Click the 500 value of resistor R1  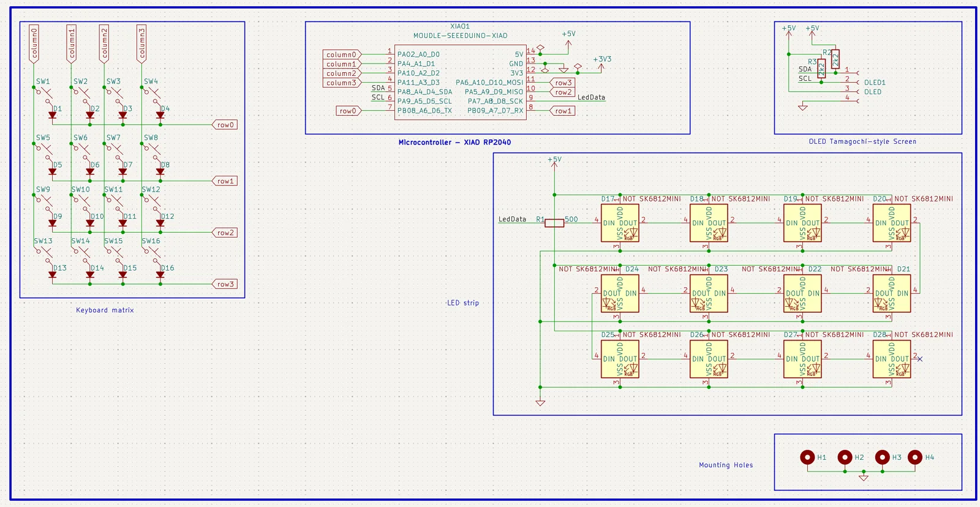click(571, 219)
